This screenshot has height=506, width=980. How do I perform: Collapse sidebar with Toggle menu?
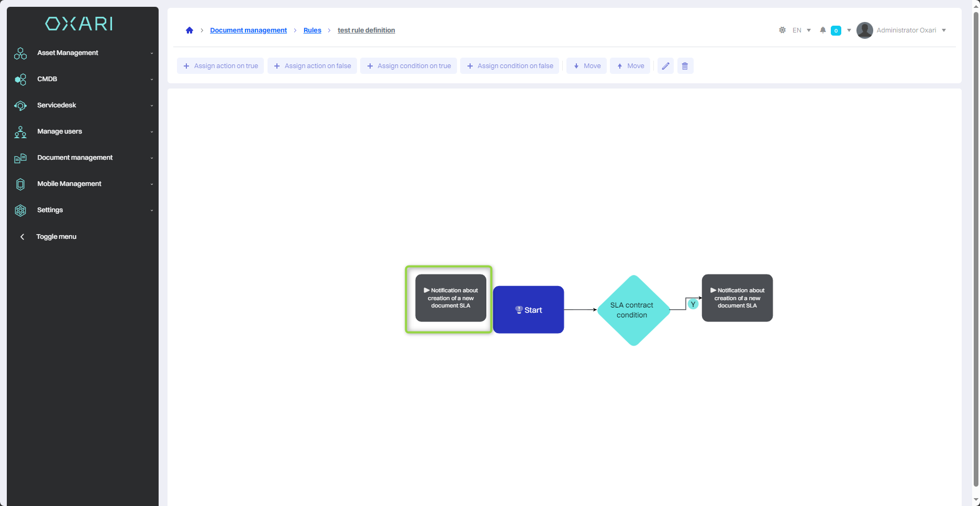pos(55,237)
